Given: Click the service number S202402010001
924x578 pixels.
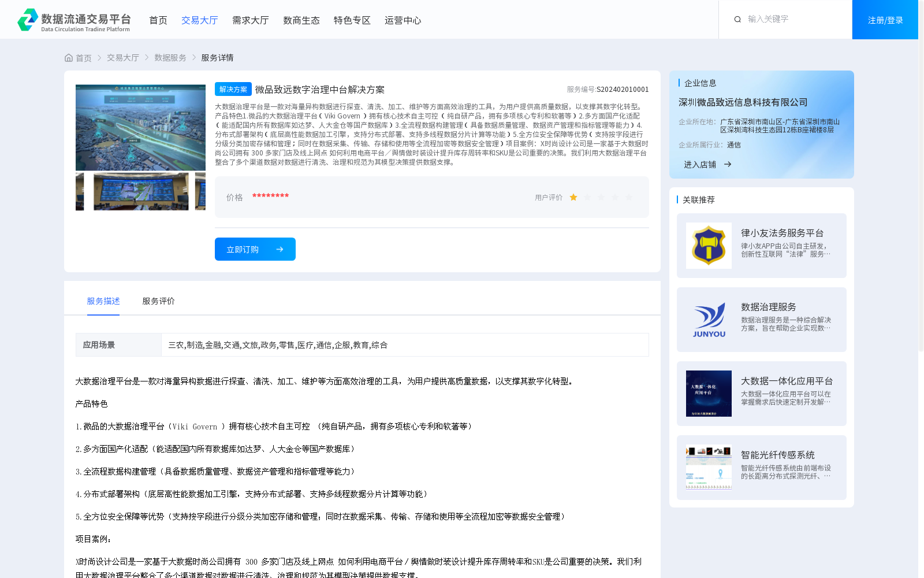Looking at the screenshot, I should click(x=623, y=90).
